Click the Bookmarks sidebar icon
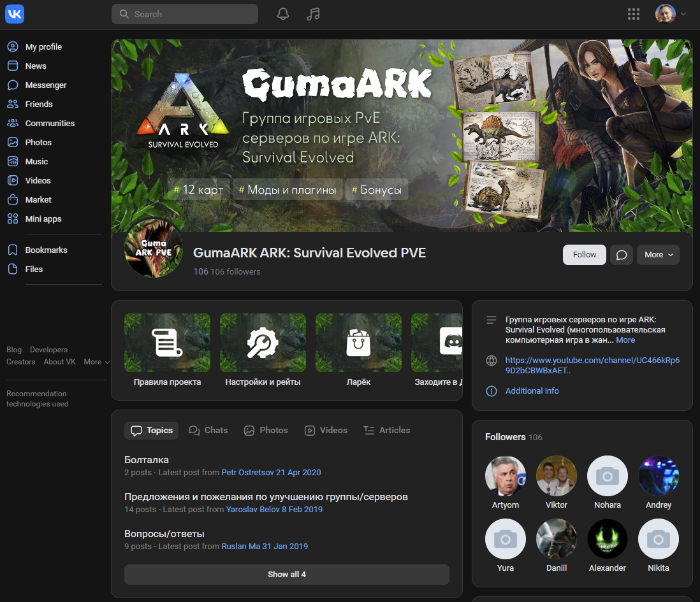 click(13, 250)
